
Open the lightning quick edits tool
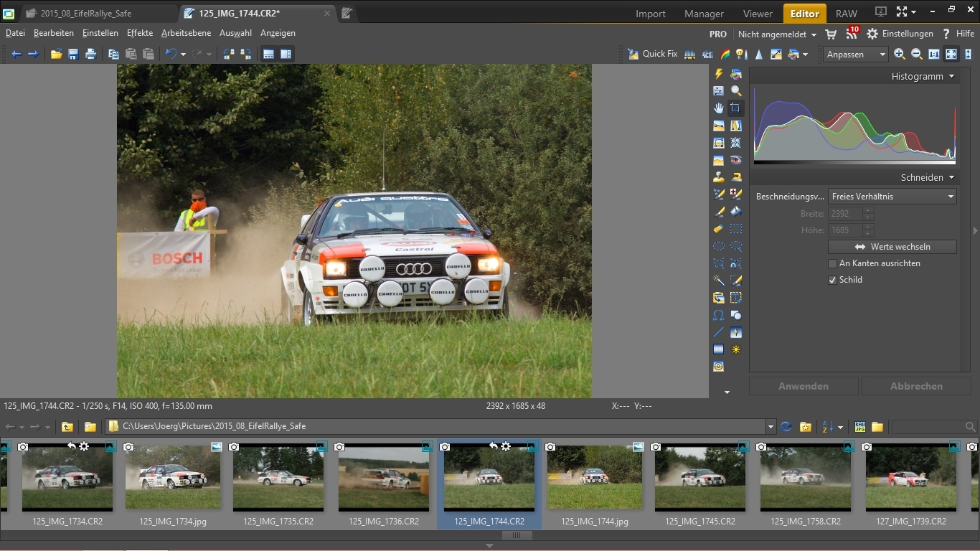pos(719,74)
